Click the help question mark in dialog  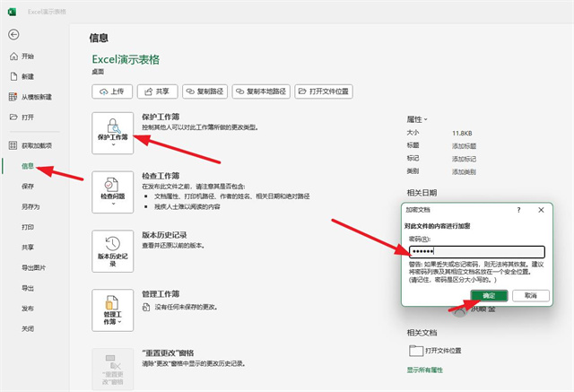pyautogui.click(x=518, y=210)
